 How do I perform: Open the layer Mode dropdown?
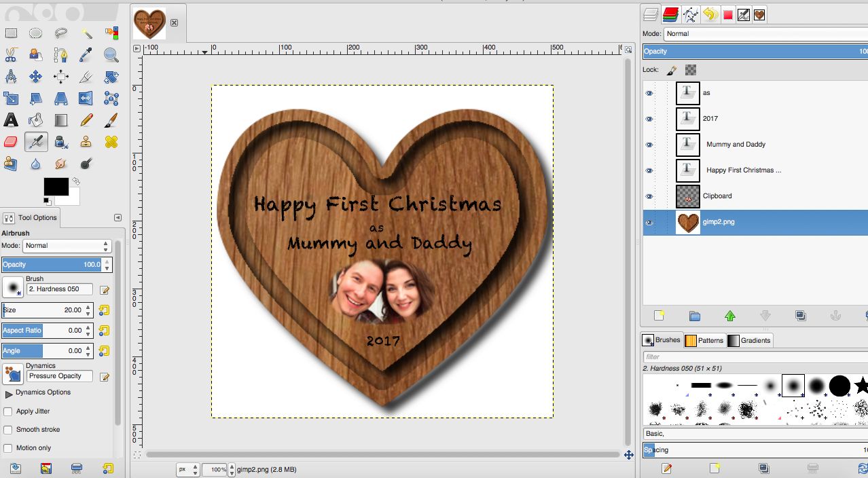coord(764,33)
